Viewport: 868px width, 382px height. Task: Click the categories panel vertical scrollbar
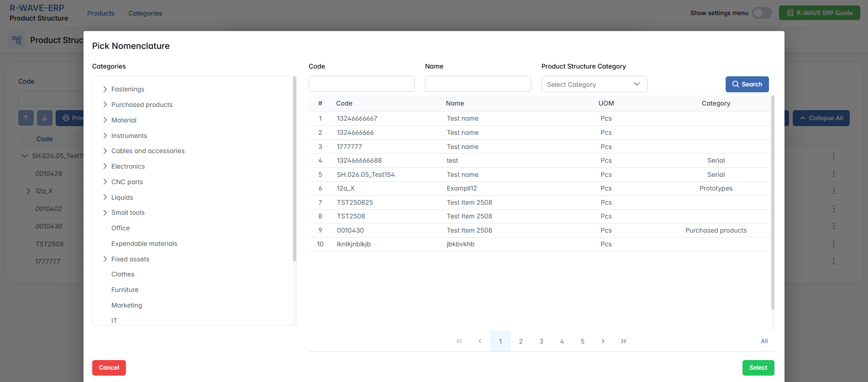point(294,169)
